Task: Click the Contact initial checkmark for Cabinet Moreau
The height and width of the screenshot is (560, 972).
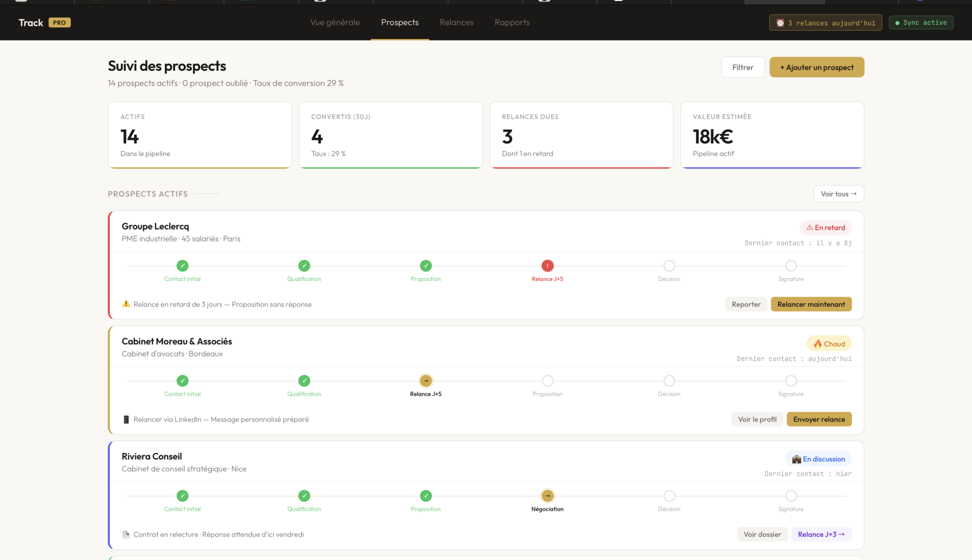Action: (x=182, y=380)
